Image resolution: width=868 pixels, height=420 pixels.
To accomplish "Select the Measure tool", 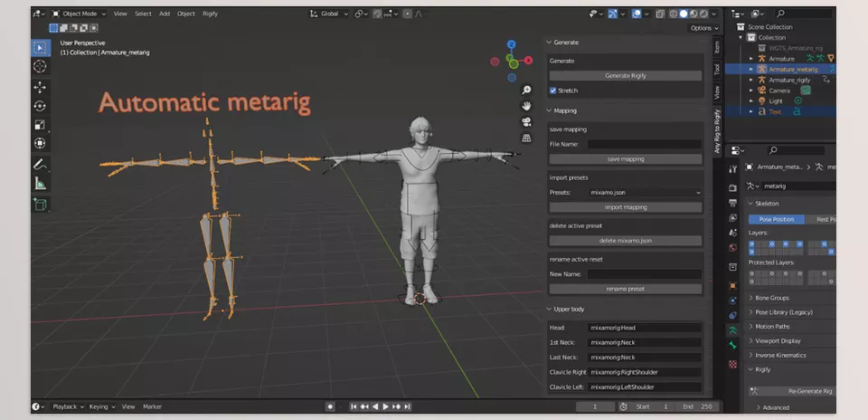I will click(41, 183).
